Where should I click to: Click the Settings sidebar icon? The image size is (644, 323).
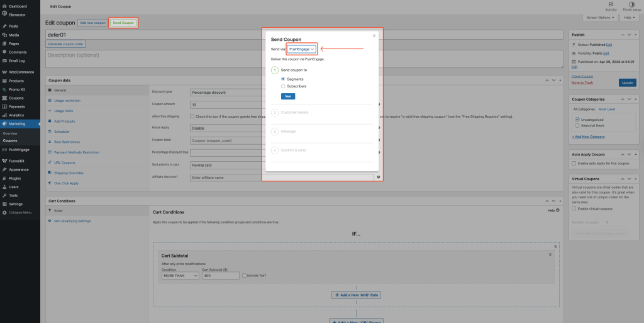coord(4,204)
